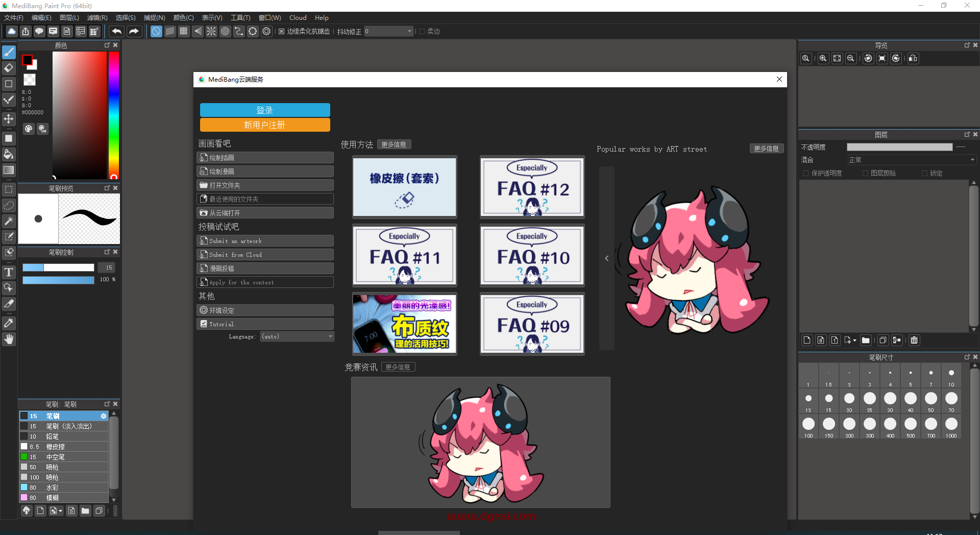Open the 滤镜(R) menu
Screen dimensions: 980x535
97,18
